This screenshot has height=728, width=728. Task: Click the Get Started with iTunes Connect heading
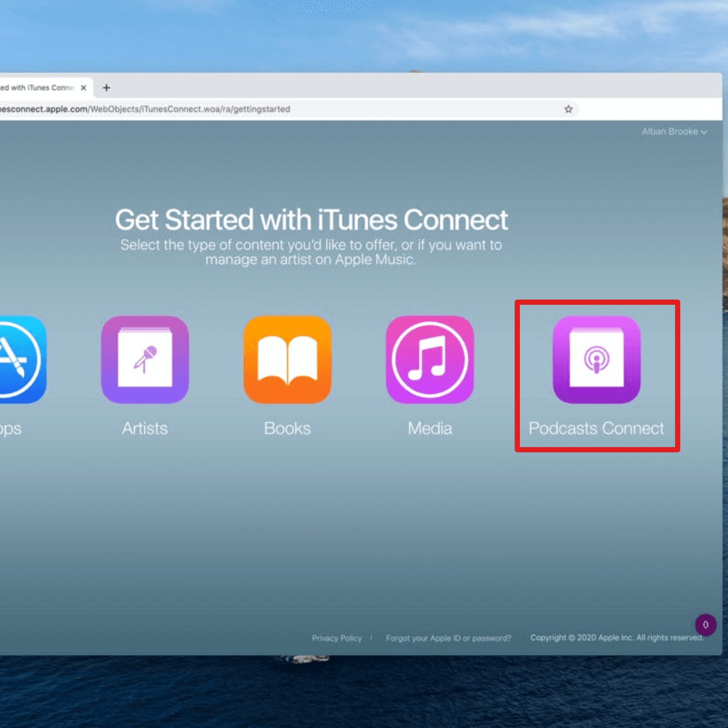[x=311, y=220]
